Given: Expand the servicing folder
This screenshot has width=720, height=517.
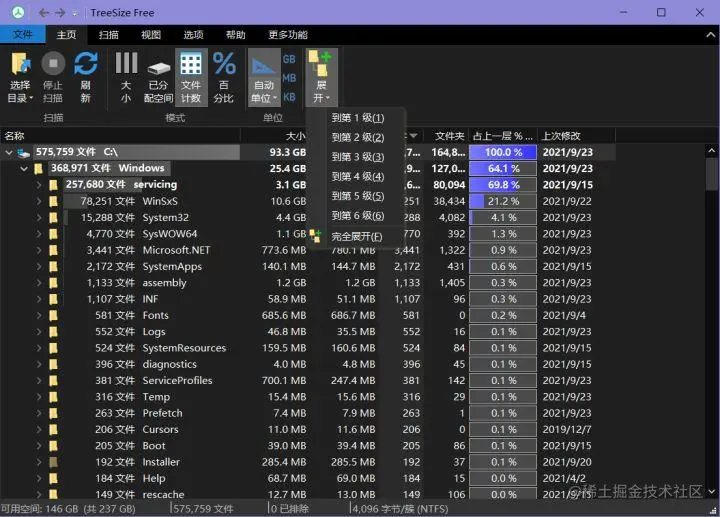Looking at the screenshot, I should point(39,185).
